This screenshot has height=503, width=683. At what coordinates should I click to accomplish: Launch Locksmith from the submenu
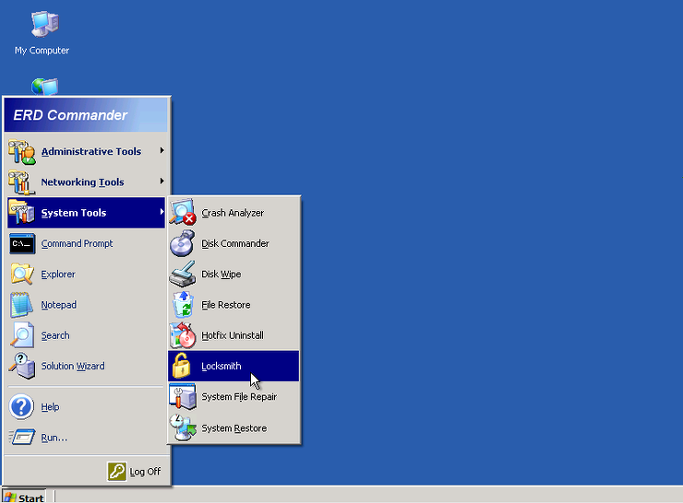[233, 366]
